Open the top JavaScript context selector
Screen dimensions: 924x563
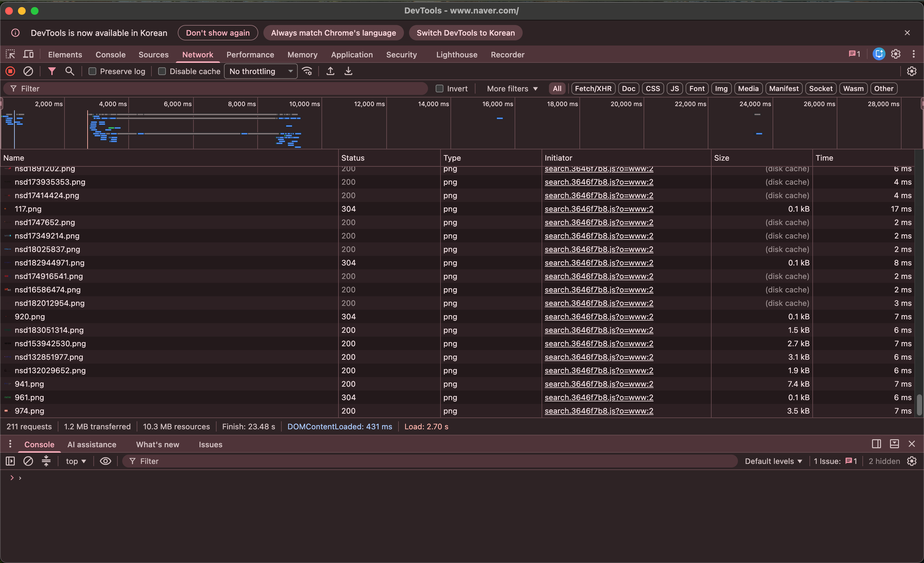76,461
